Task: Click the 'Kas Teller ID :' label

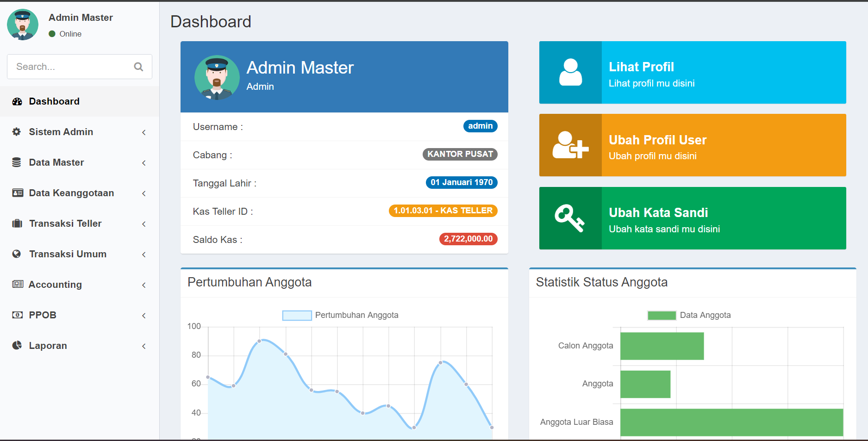Action: click(x=223, y=211)
